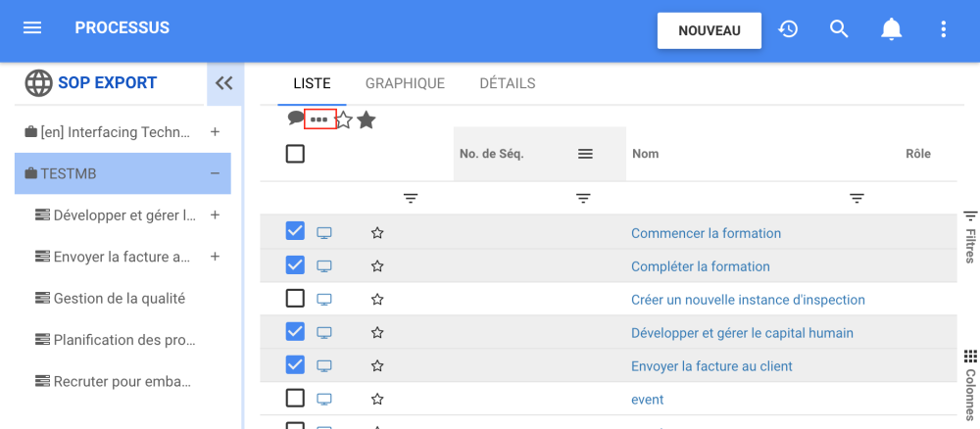The height and width of the screenshot is (429, 980).
Task: Collapse the left sidebar with the double chevron
Action: coord(224,83)
